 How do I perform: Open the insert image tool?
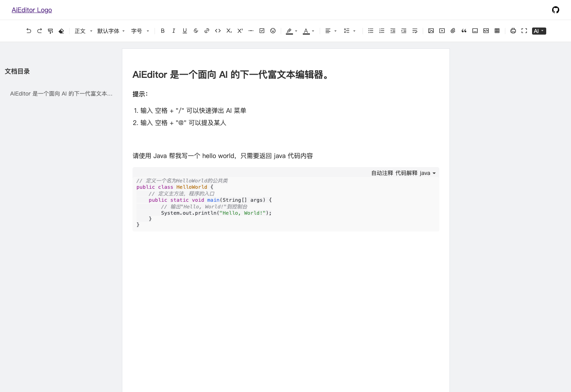tap(431, 31)
